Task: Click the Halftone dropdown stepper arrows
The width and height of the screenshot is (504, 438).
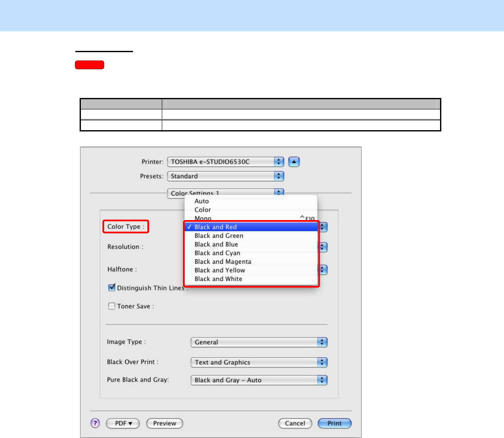Action: coord(323,270)
